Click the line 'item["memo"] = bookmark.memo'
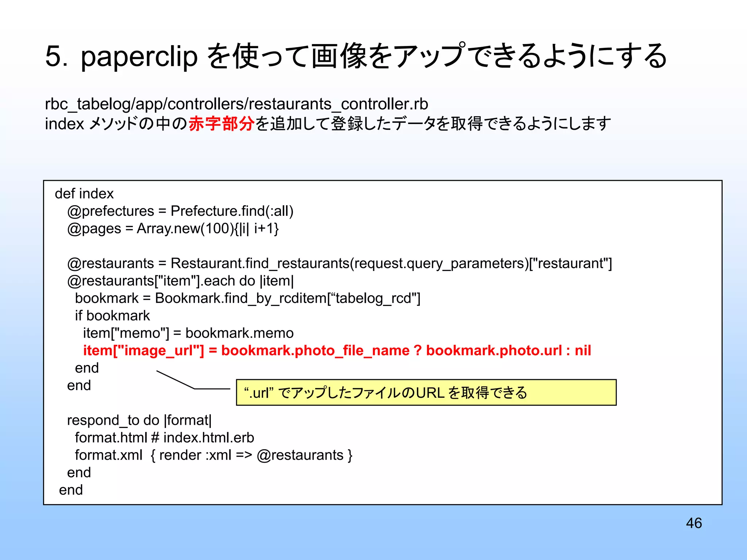Image resolution: width=747 pixels, height=560 pixels. (188, 333)
